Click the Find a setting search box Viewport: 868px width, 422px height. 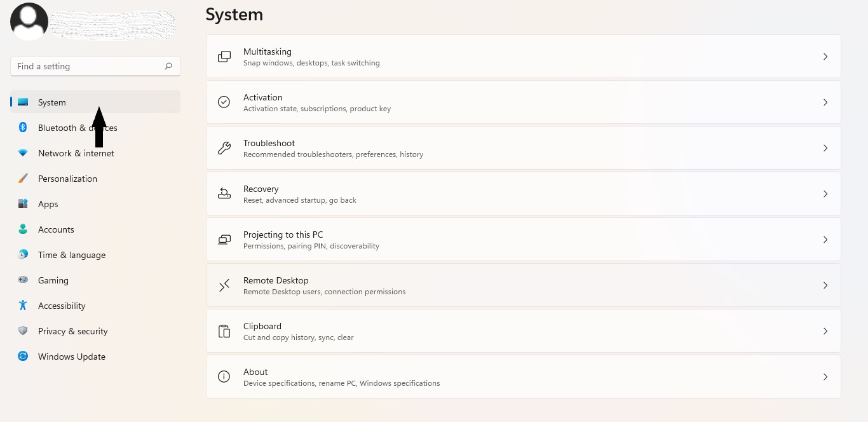pos(88,66)
